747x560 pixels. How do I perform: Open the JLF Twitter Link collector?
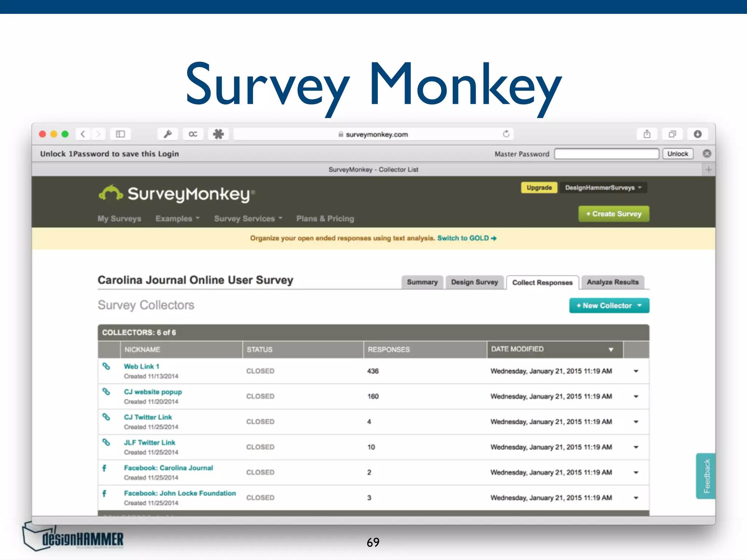pyautogui.click(x=150, y=443)
